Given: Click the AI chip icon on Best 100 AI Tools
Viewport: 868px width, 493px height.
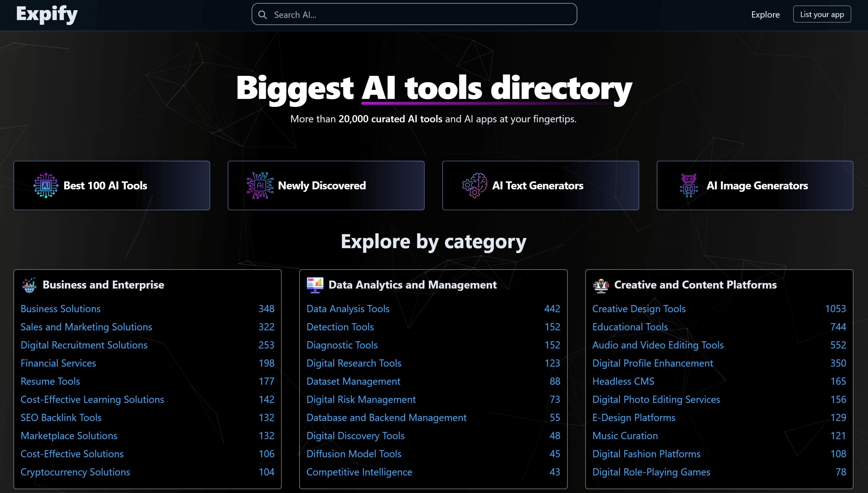Looking at the screenshot, I should click(x=46, y=185).
